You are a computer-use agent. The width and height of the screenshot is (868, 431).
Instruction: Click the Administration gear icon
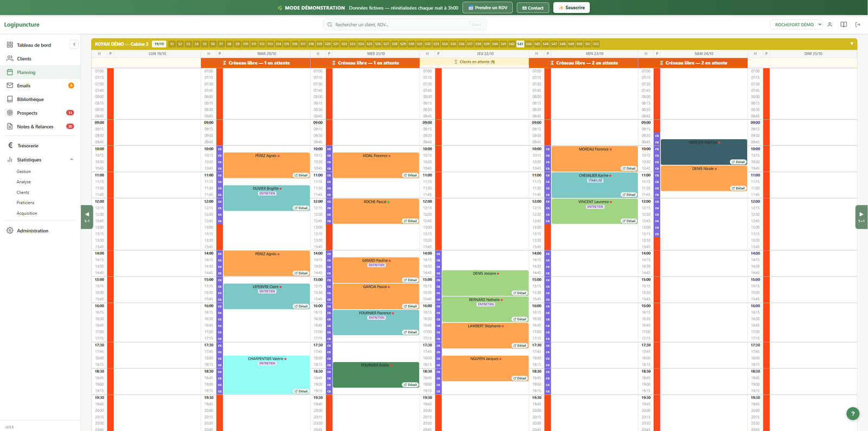[10, 230]
